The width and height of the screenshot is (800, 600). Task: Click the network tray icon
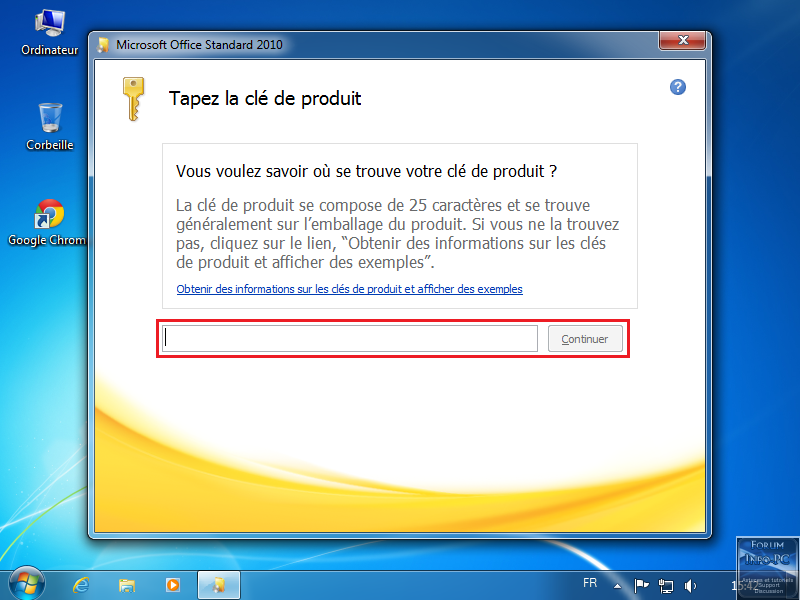point(666,586)
